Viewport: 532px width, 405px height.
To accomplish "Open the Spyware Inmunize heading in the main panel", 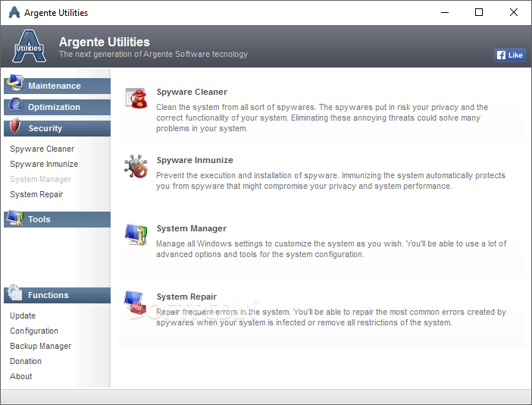I will click(195, 160).
